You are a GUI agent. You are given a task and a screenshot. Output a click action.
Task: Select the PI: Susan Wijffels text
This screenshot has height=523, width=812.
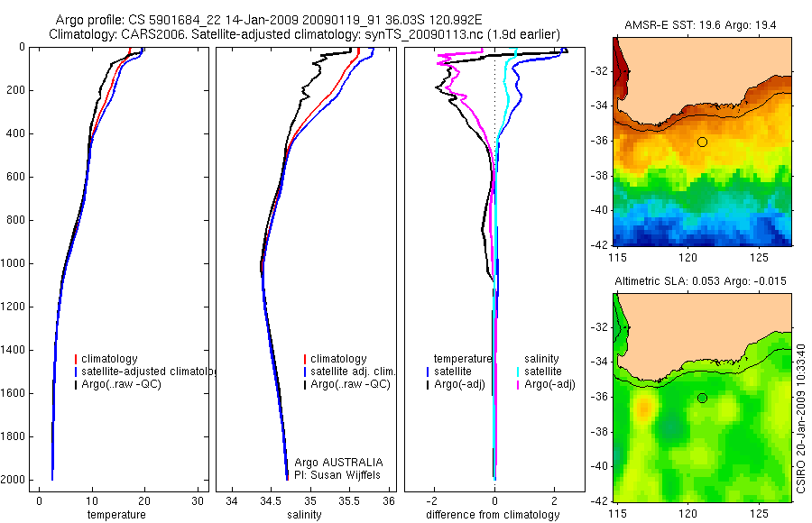(337, 475)
